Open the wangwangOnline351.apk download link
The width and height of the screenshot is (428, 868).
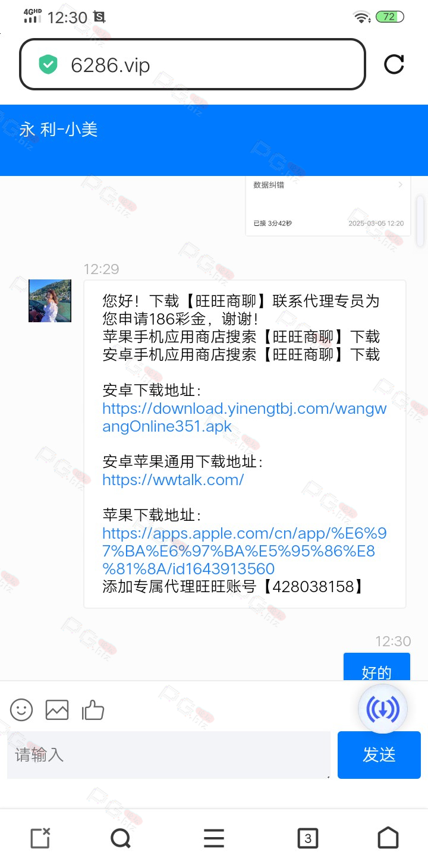tap(244, 417)
